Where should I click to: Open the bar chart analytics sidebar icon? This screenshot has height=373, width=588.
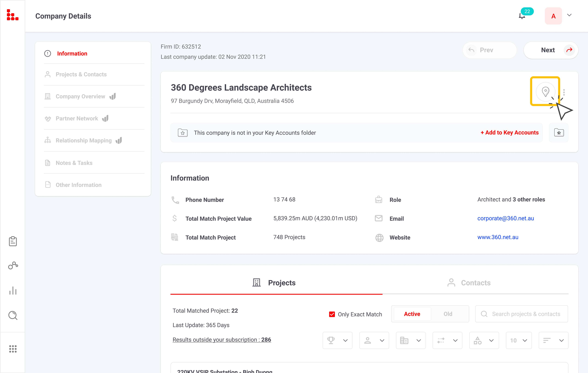pyautogui.click(x=13, y=290)
